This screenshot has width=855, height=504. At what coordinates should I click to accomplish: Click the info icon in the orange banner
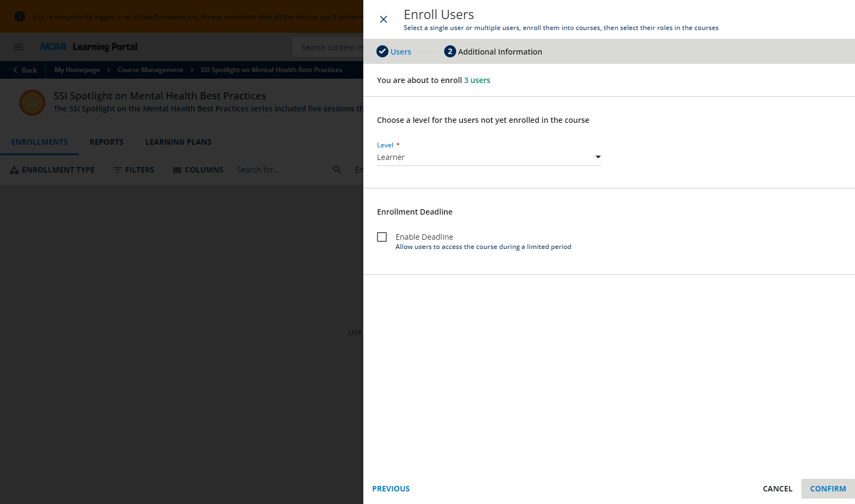[20, 16]
